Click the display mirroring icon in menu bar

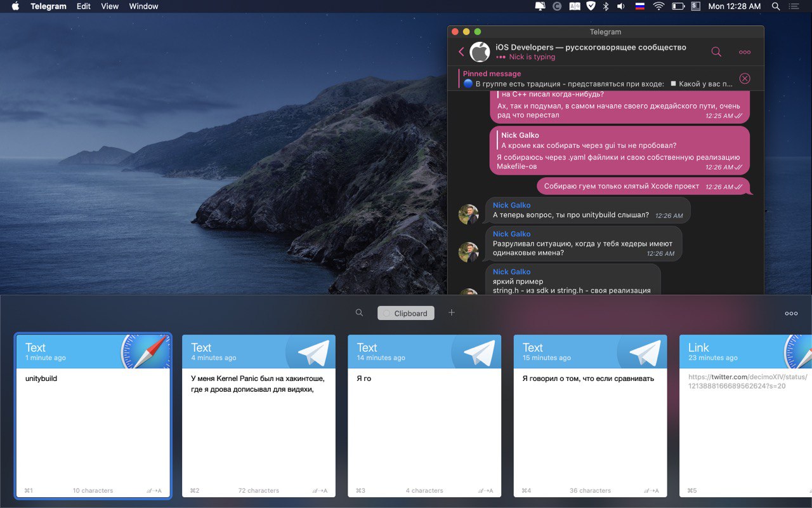click(540, 6)
